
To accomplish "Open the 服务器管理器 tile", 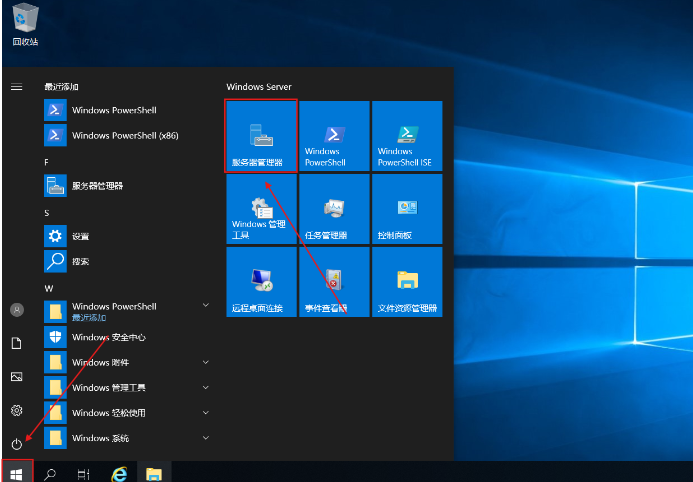I will pos(261,136).
